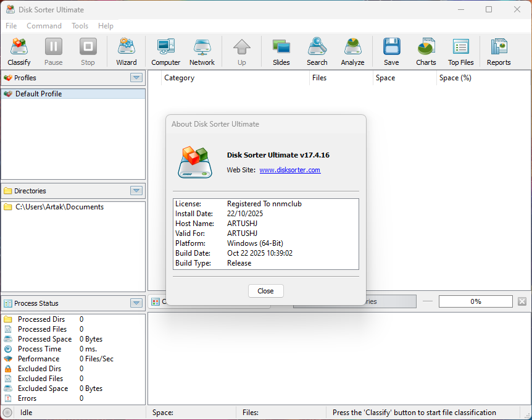Start classification with the Classify icon

point(19,52)
